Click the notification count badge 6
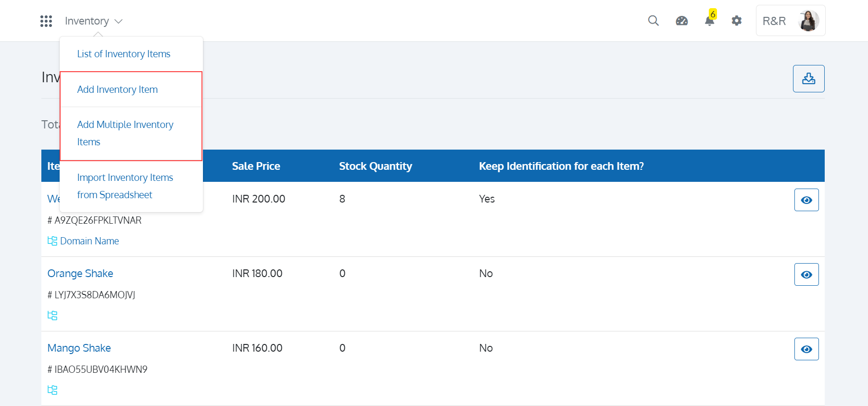Screen dimensions: 868x406 pyautogui.click(x=713, y=14)
